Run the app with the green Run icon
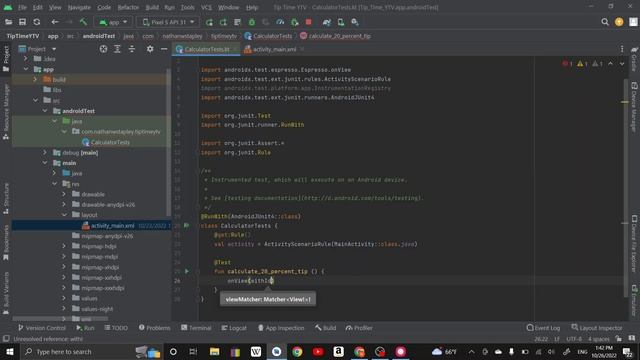The image size is (640, 360). 209,22
